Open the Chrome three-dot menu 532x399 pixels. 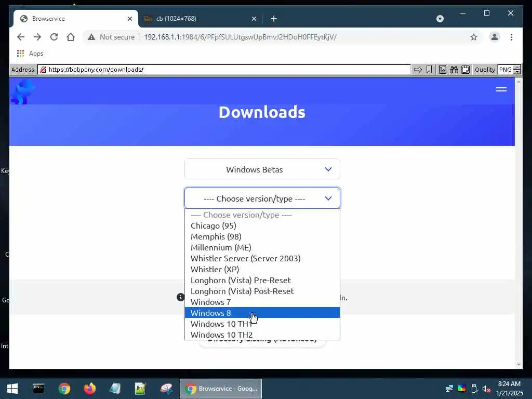[511, 37]
